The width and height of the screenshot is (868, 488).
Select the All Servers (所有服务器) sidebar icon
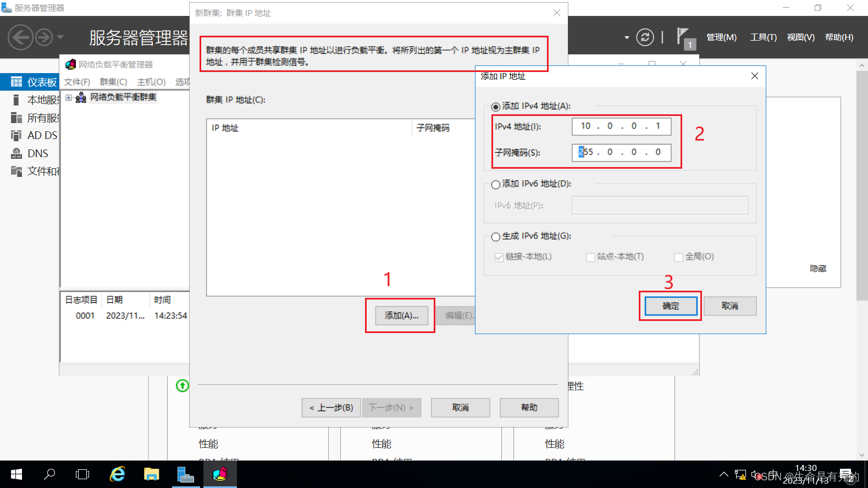16,118
